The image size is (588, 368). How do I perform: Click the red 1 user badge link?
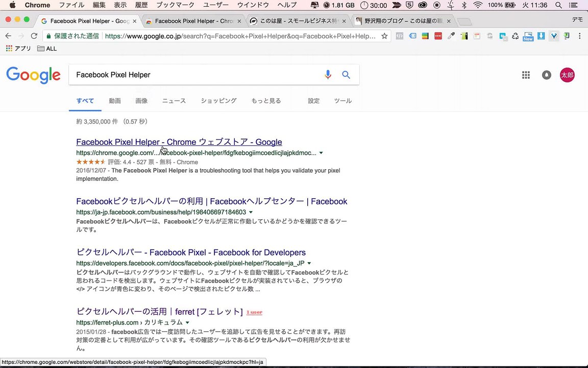(254, 312)
